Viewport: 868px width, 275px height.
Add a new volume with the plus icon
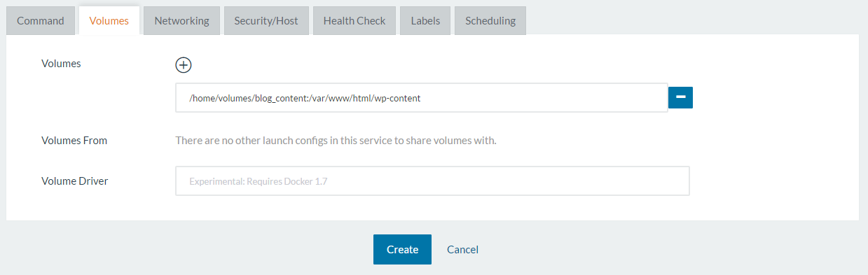pos(183,64)
